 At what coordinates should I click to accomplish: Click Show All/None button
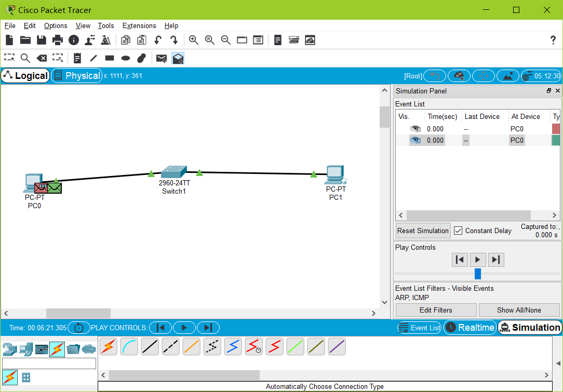[519, 310]
